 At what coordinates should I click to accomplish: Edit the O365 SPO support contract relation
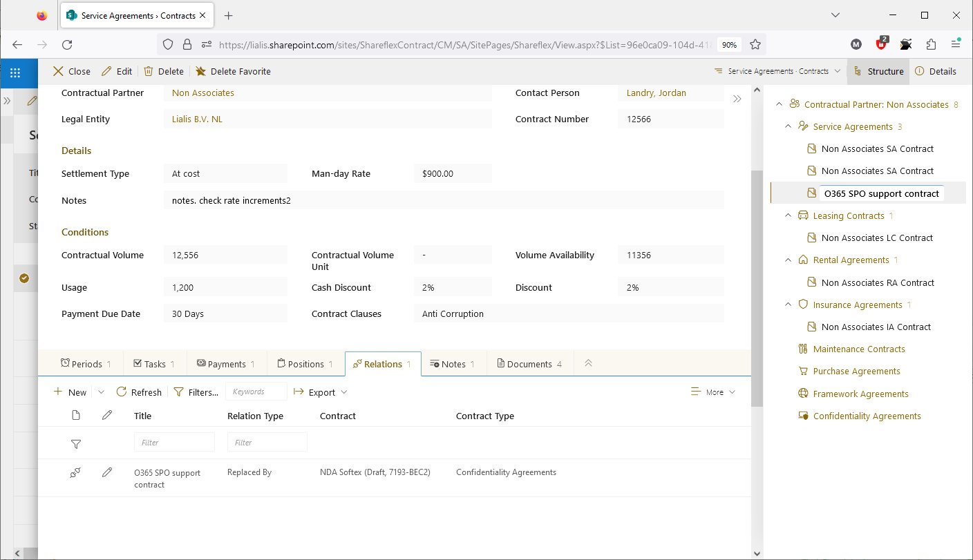(106, 473)
